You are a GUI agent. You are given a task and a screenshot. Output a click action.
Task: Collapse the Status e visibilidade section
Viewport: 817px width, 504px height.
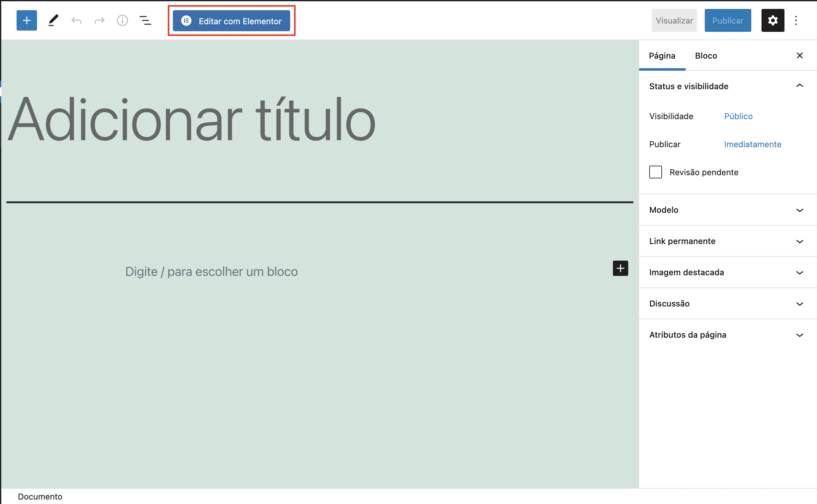coord(728,86)
